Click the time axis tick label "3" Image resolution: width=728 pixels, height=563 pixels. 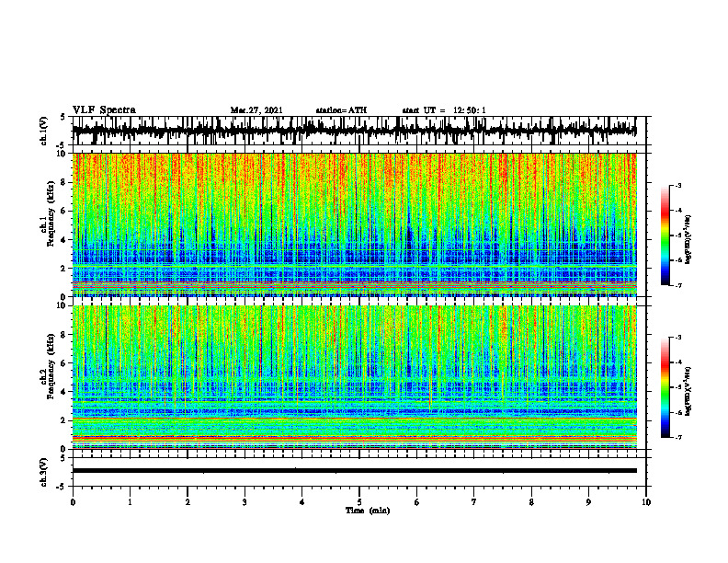(245, 502)
